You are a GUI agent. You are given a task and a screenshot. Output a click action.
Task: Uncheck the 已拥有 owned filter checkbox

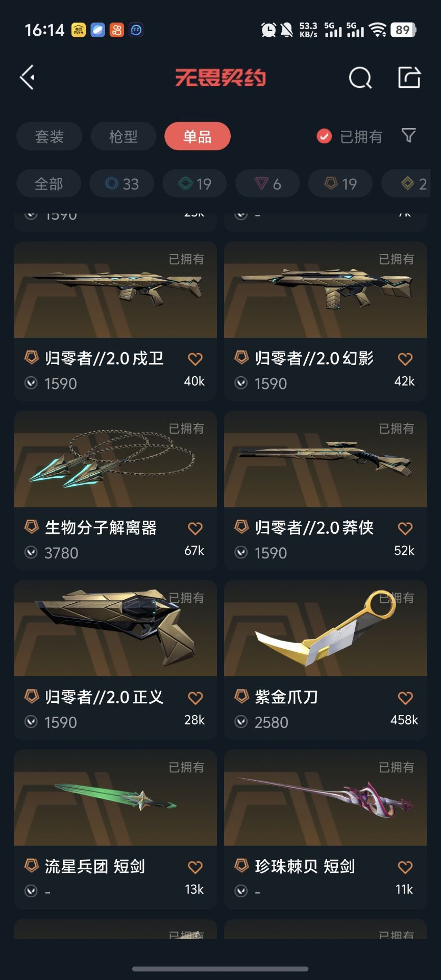click(324, 136)
